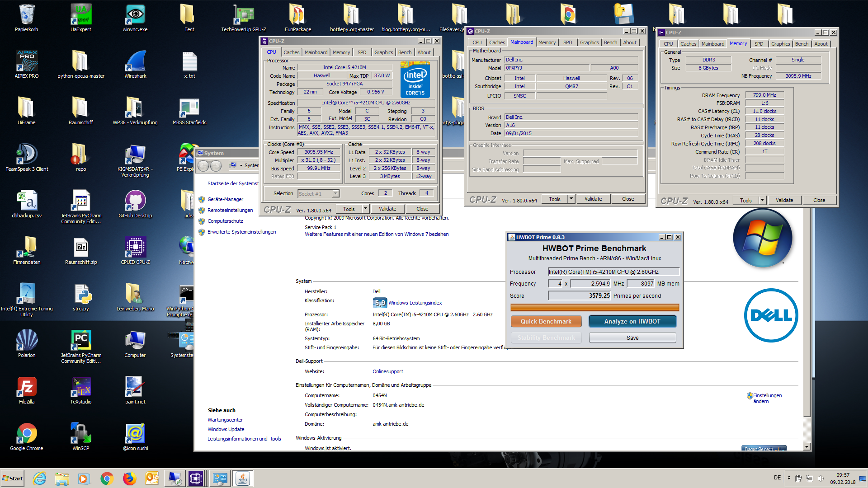Launch the TechPowerUp GPU-Z shortcut
868x488 pixels.
click(243, 18)
